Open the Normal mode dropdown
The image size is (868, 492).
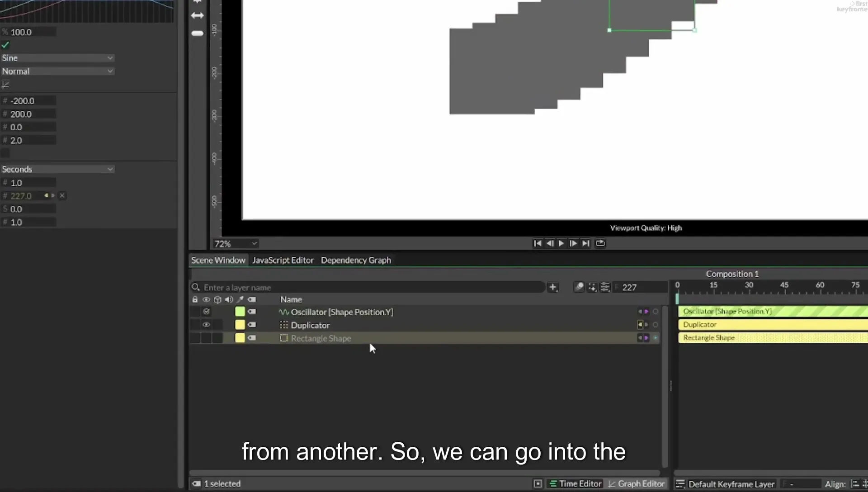point(57,71)
